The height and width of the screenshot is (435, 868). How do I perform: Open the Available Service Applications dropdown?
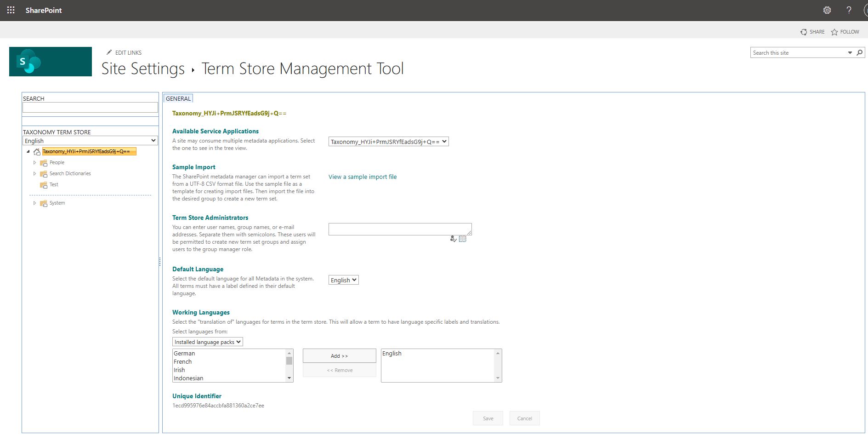388,142
